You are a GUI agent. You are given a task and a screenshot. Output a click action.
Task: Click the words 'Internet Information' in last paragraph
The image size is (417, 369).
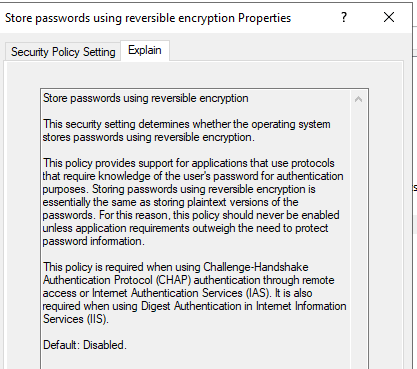pos(301,306)
